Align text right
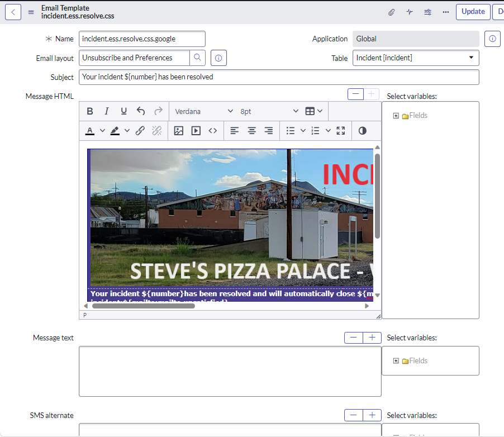The height and width of the screenshot is (437, 504). click(x=269, y=131)
